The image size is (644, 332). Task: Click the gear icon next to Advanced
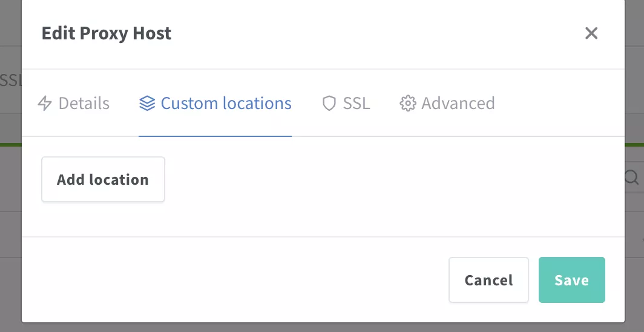408,104
